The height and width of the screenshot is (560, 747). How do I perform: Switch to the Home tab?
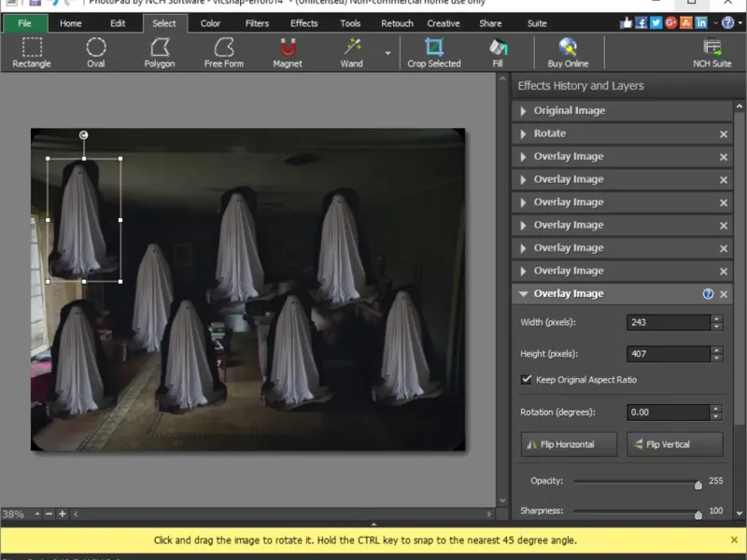tap(71, 23)
